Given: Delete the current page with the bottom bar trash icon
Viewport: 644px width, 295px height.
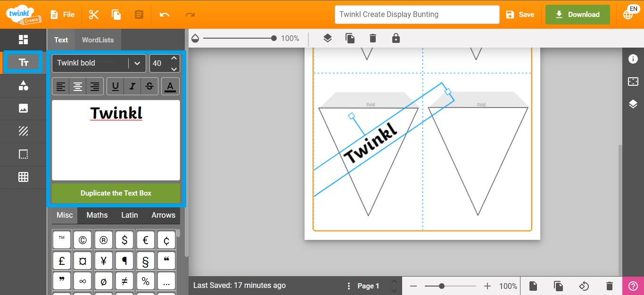Looking at the screenshot, I should [x=610, y=286].
